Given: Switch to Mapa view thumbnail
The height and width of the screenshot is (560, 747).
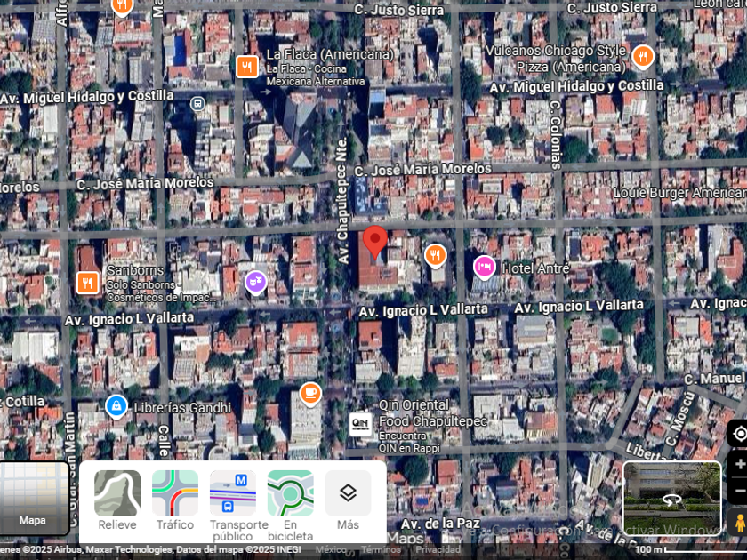Looking at the screenshot, I should (x=34, y=499).
